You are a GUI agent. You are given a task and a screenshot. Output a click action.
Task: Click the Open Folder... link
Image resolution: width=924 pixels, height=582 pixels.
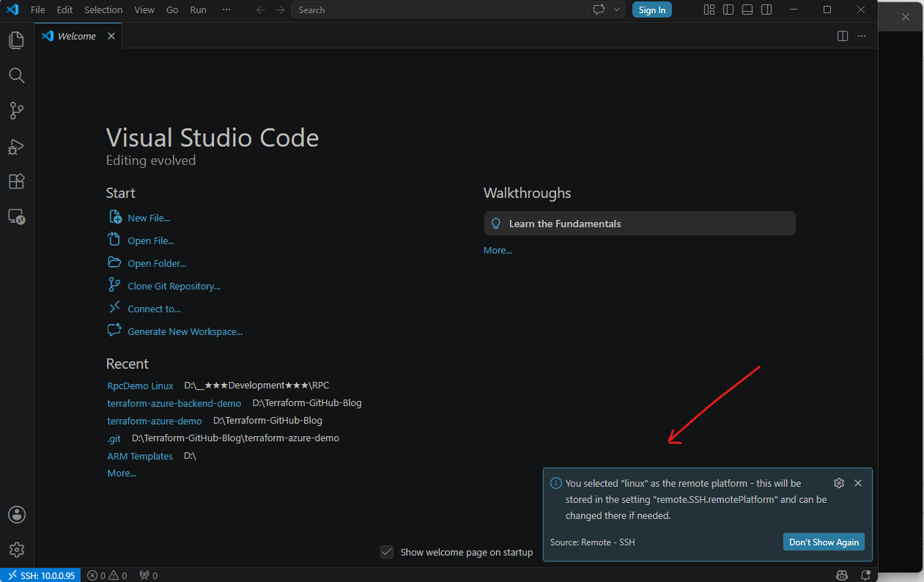(x=157, y=263)
